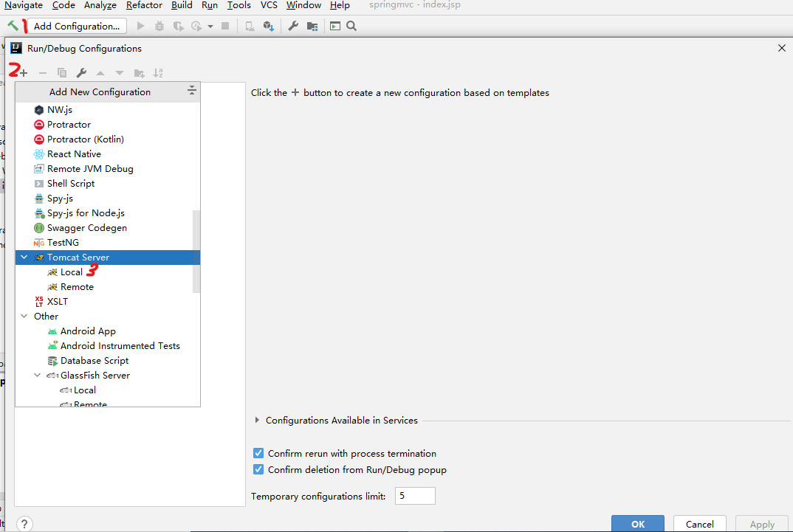Click the Stop square icon

click(x=225, y=26)
